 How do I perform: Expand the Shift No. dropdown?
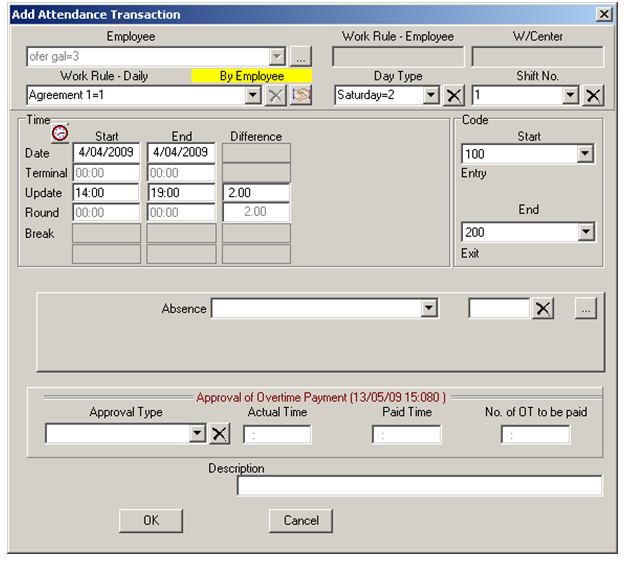click(x=571, y=95)
